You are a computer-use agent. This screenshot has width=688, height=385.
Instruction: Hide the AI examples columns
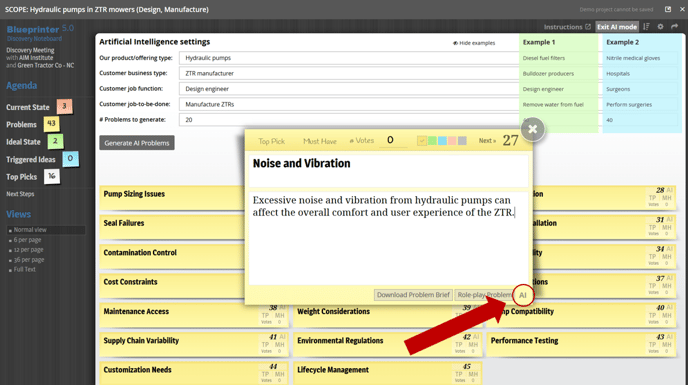click(474, 43)
